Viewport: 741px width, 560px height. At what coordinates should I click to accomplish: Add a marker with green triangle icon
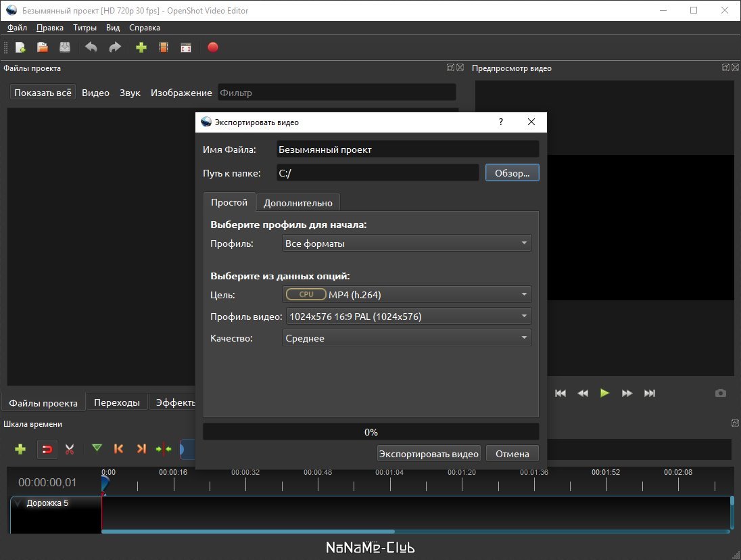(97, 448)
